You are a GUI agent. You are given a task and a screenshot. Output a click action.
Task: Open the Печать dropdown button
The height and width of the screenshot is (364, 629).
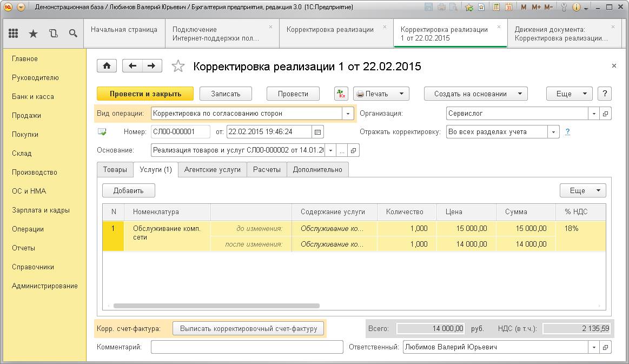pyautogui.click(x=381, y=94)
